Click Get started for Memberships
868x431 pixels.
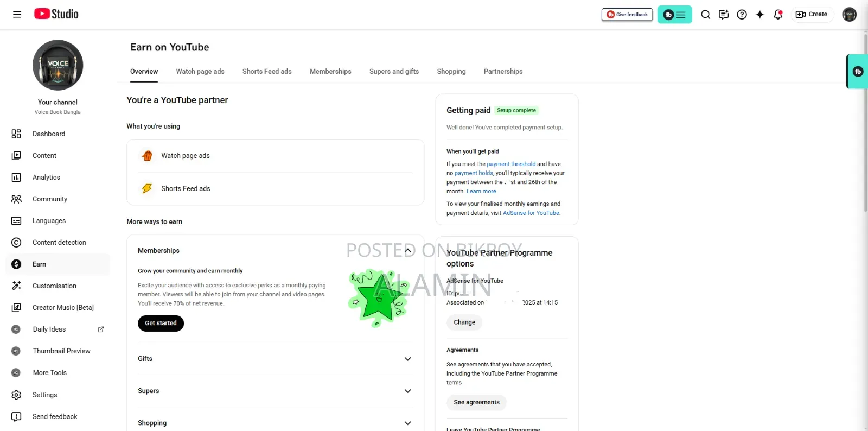(x=161, y=323)
